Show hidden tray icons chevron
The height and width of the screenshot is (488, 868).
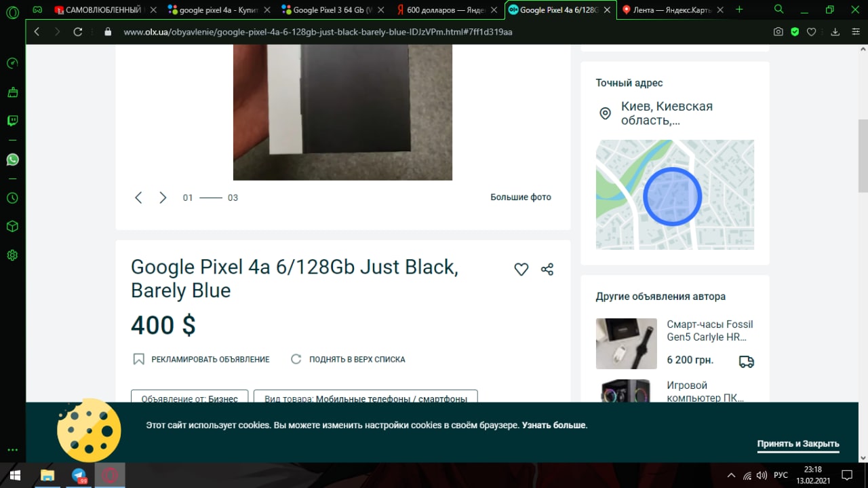(x=731, y=475)
